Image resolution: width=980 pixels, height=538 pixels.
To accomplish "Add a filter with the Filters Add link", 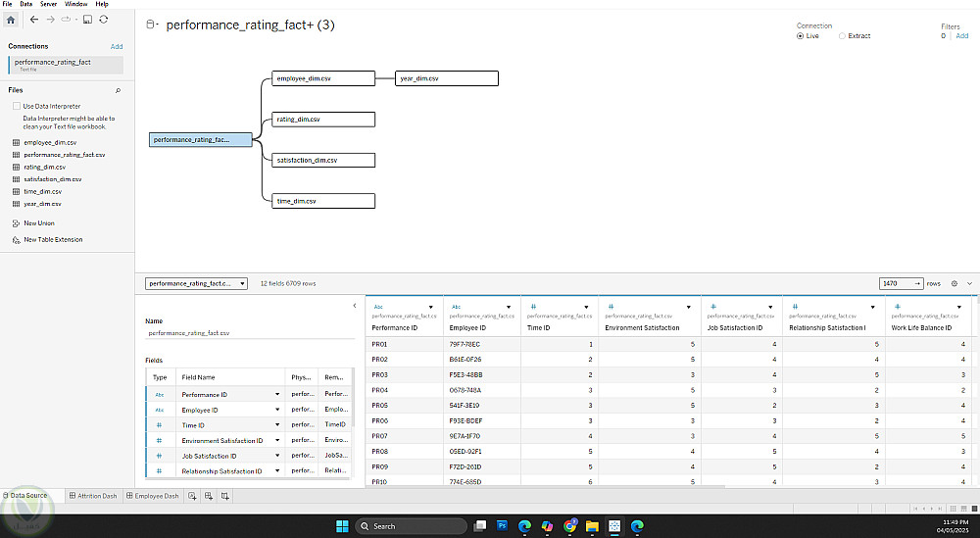I will pos(962,36).
